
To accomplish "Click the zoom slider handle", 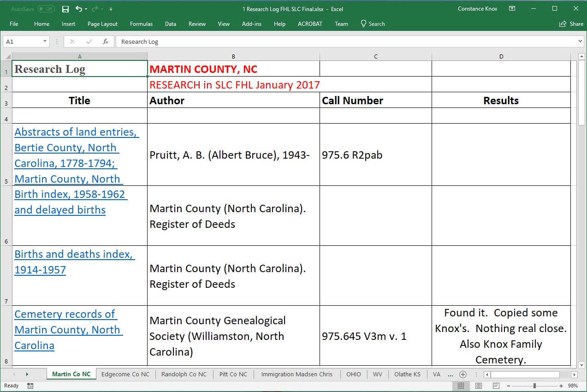I will [x=534, y=386].
